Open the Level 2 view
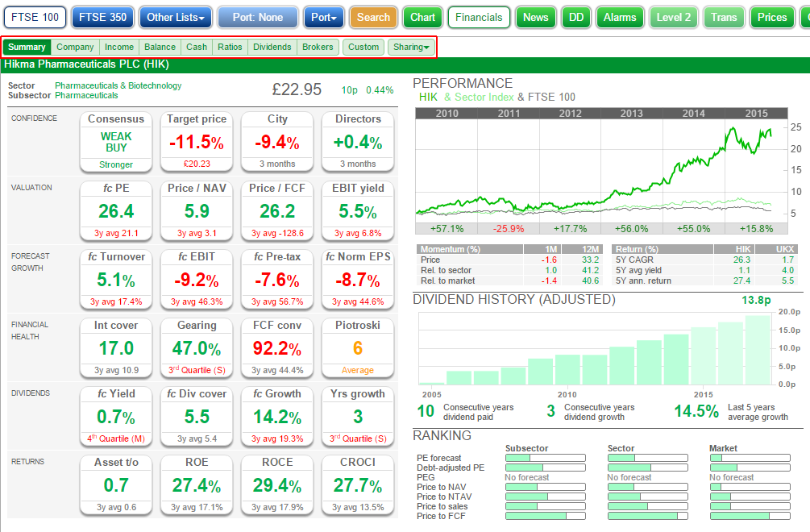 click(674, 17)
